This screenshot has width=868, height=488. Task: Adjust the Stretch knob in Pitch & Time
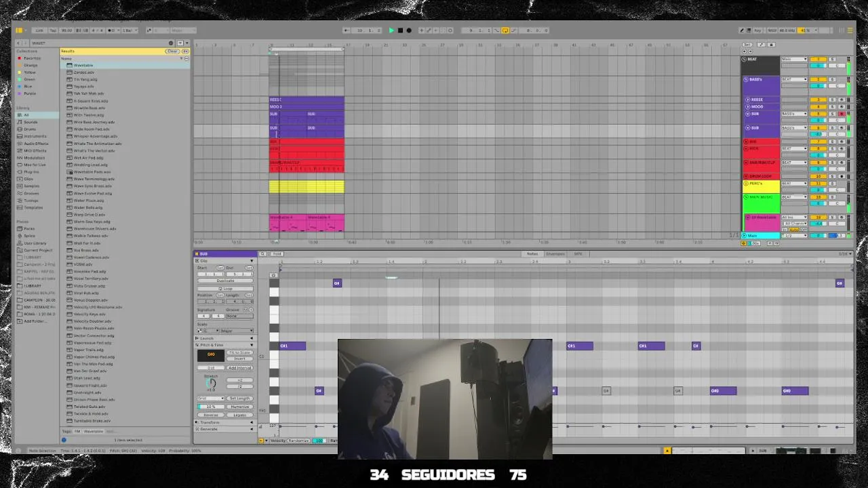click(211, 383)
